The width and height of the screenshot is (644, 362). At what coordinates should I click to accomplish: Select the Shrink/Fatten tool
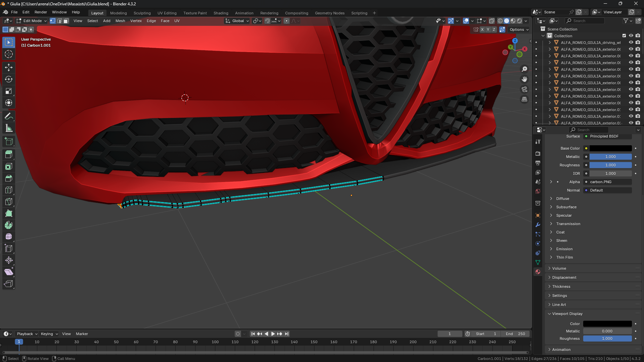tap(9, 260)
